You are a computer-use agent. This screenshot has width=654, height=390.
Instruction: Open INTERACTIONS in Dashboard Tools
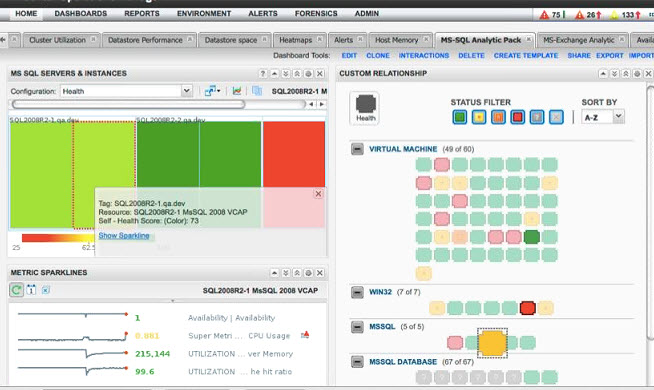pos(424,55)
